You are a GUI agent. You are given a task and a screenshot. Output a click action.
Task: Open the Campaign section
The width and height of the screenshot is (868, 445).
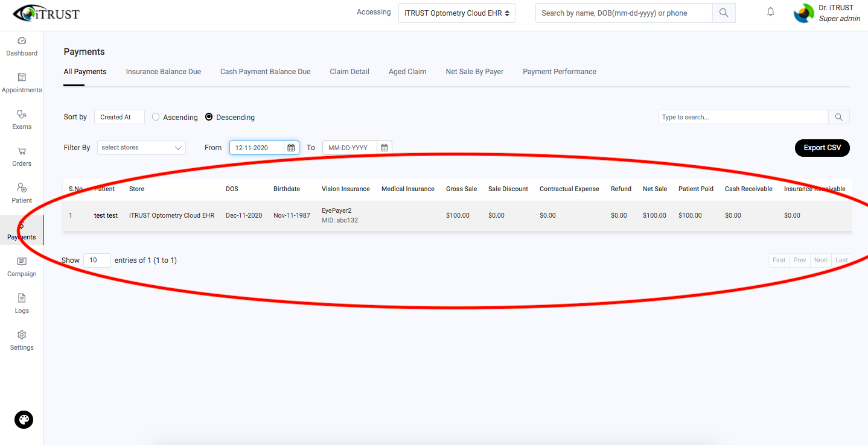(x=22, y=267)
